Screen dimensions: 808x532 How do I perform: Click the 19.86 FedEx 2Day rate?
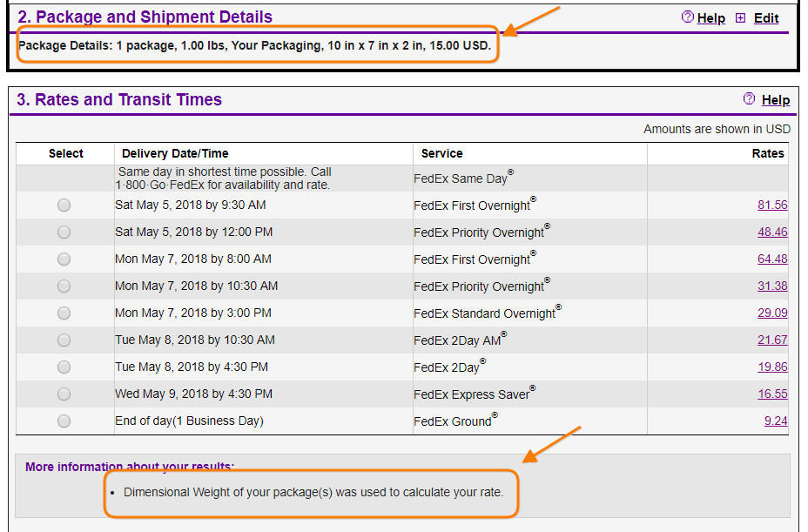tap(771, 366)
